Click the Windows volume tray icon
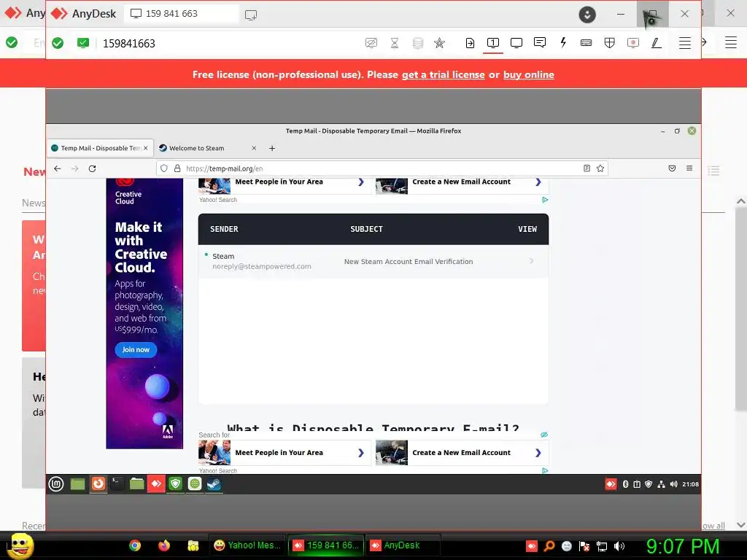The width and height of the screenshot is (747, 560). (x=619, y=546)
